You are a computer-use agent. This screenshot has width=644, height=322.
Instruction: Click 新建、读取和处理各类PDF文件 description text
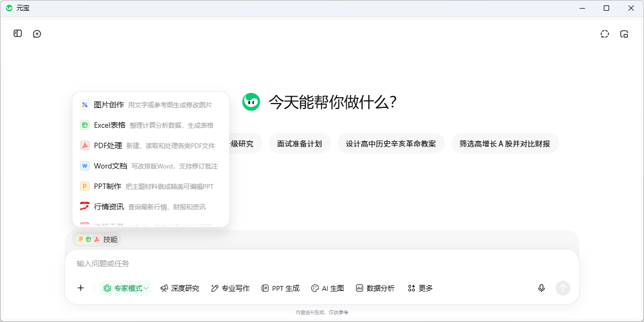170,145
